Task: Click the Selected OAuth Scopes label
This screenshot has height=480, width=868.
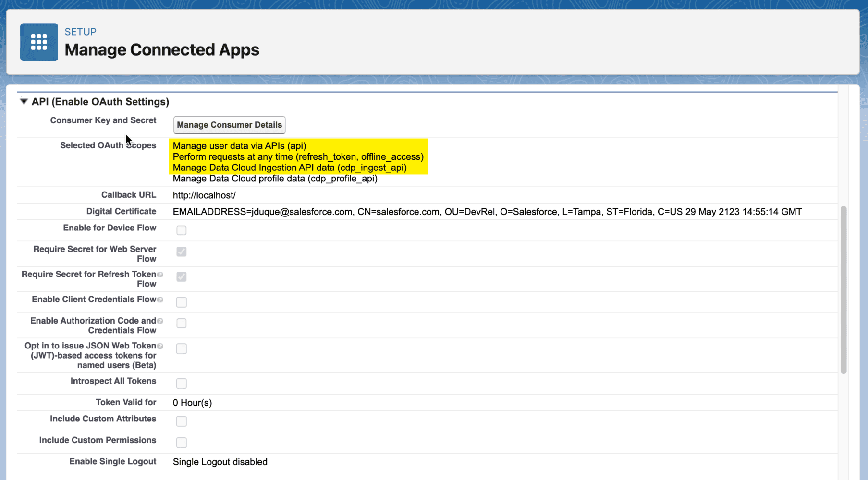Action: tap(108, 145)
